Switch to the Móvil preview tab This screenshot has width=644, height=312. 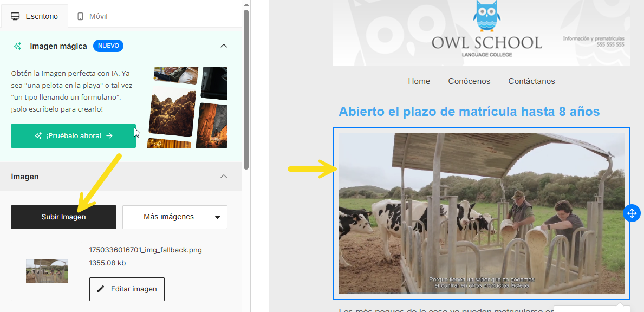click(x=92, y=16)
